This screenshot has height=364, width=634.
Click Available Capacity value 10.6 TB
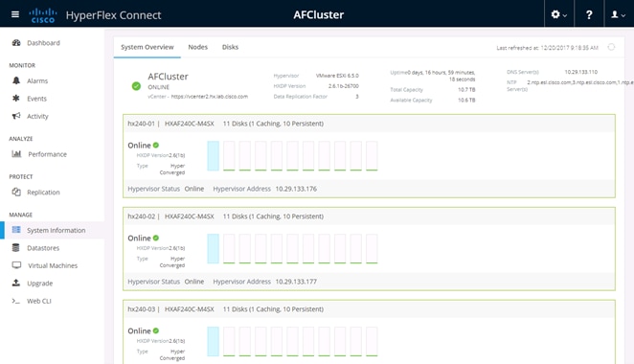click(466, 101)
